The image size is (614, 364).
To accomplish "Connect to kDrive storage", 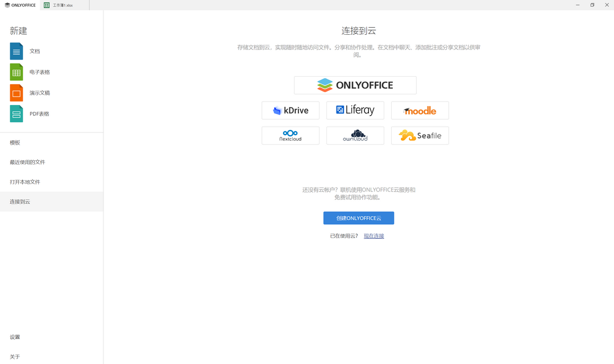I will point(290,110).
